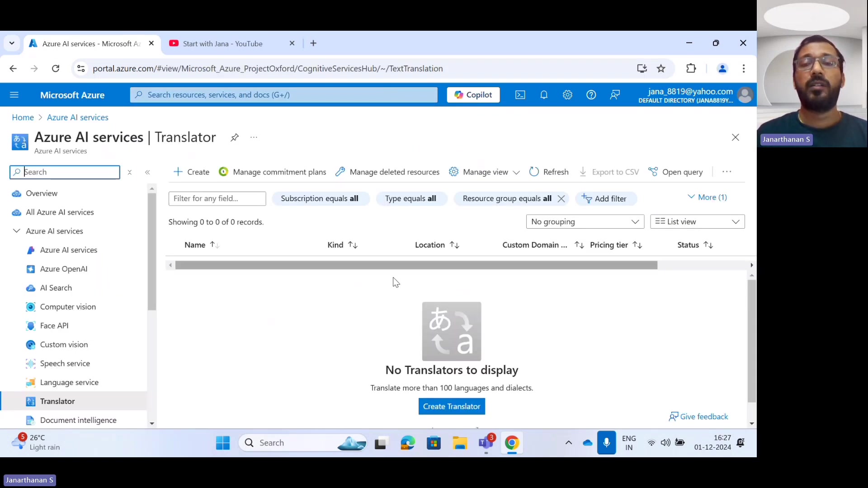Open the portal settings gear
The image size is (868, 488).
pyautogui.click(x=567, y=95)
